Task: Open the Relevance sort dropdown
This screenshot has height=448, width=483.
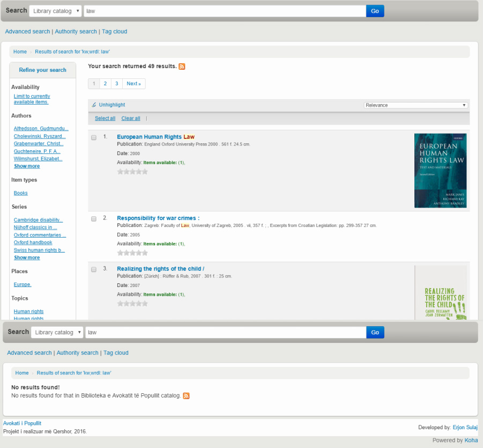Action: (415, 105)
